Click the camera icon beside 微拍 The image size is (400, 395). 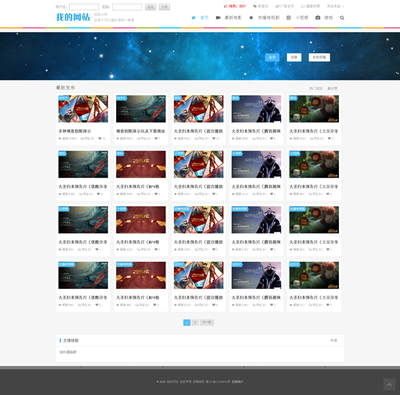318,18
